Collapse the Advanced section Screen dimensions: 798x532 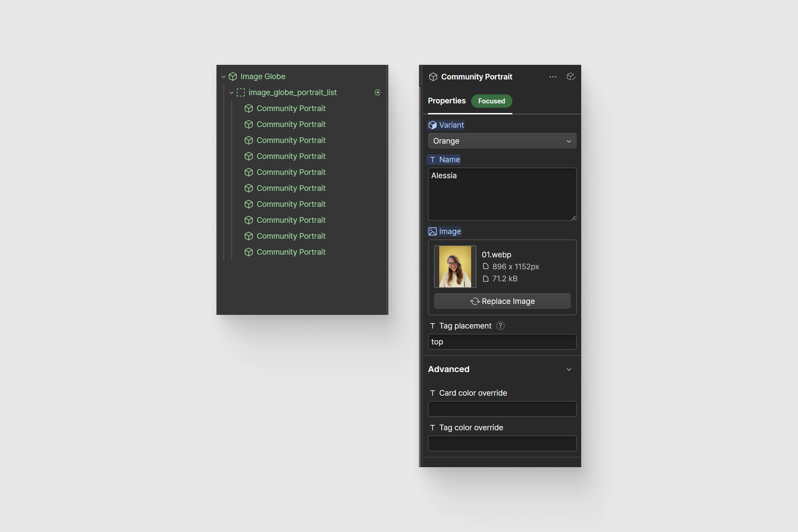coord(569,369)
